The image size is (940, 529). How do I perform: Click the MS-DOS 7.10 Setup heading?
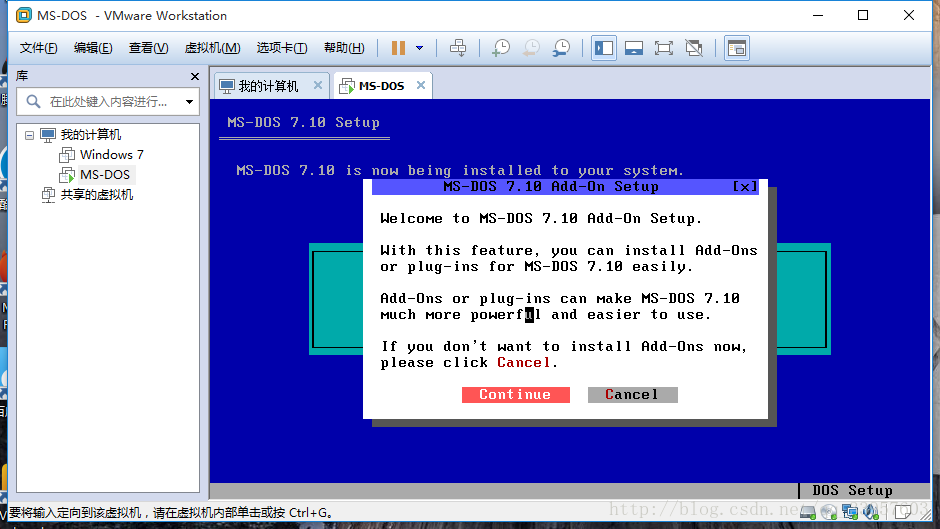(x=303, y=122)
